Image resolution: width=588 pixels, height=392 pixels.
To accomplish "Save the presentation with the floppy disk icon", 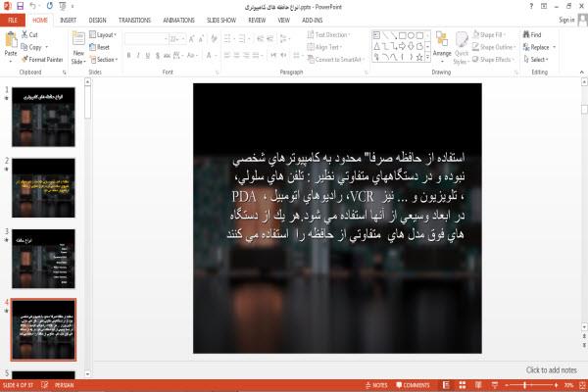I will pos(21,6).
